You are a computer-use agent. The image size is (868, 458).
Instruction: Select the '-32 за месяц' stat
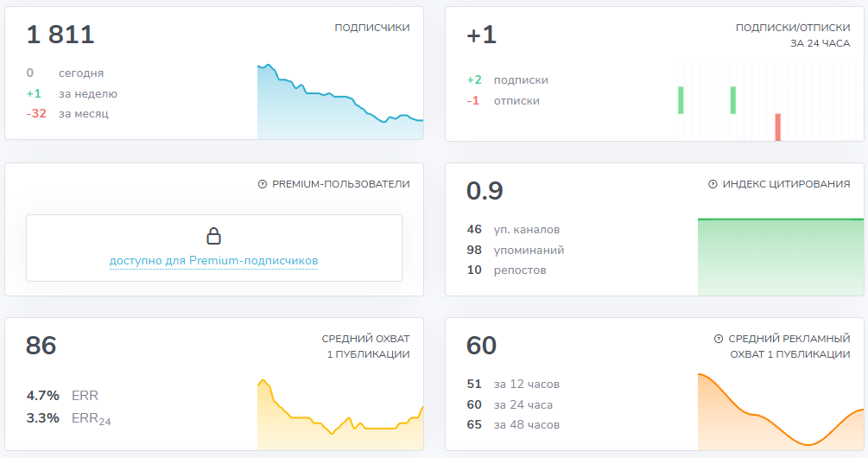[67, 113]
